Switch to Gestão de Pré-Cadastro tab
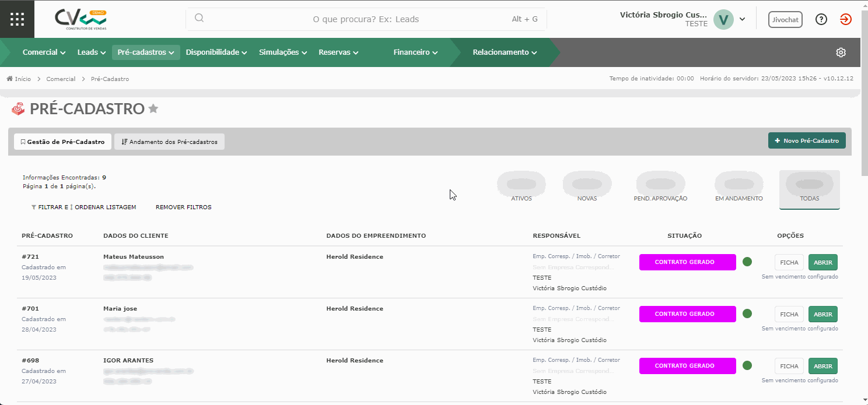Image resolution: width=868 pixels, height=405 pixels. 62,142
